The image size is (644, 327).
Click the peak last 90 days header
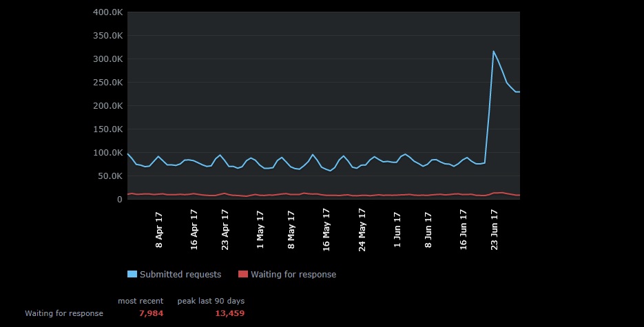tap(211, 301)
